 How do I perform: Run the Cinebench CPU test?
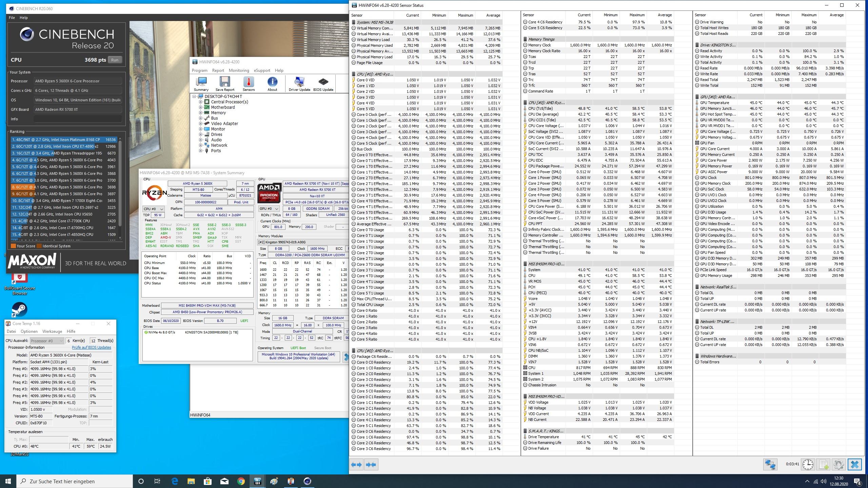coord(115,60)
